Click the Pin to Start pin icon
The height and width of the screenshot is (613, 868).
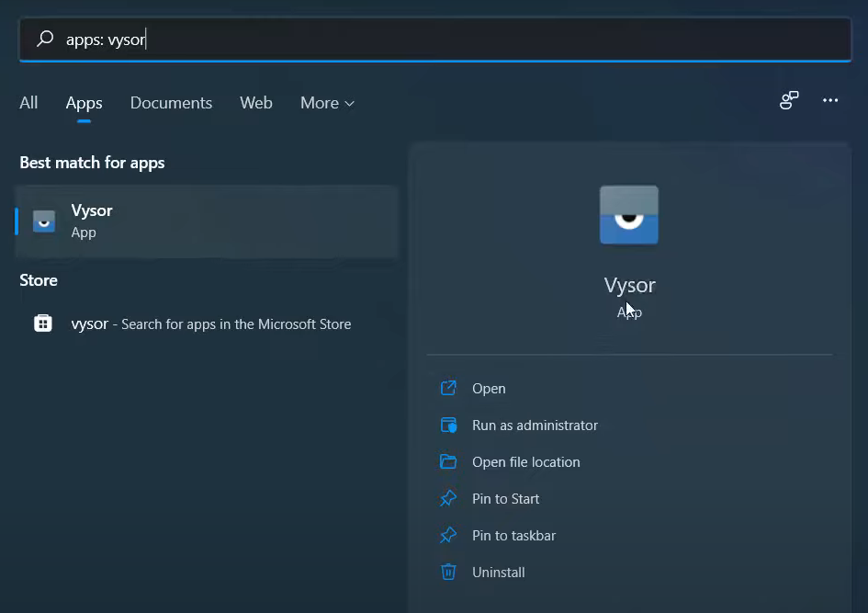[448, 498]
